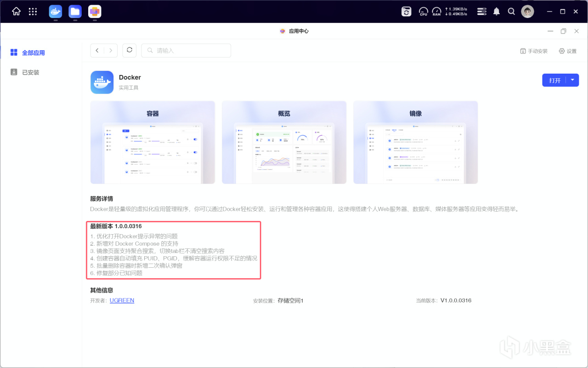Check the RAM usage gauge

436,11
